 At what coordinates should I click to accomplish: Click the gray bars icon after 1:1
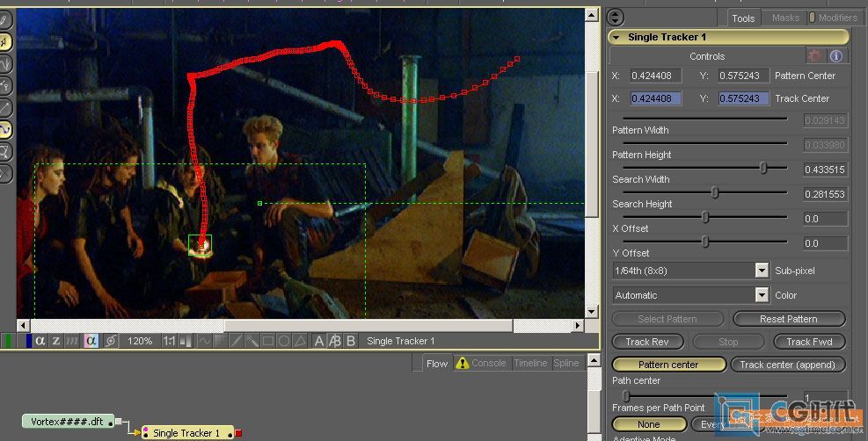coord(186,341)
